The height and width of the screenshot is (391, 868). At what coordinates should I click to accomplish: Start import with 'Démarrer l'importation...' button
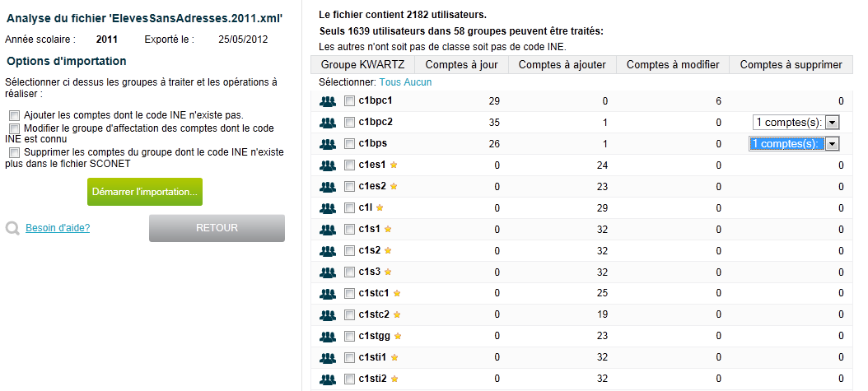point(145,192)
